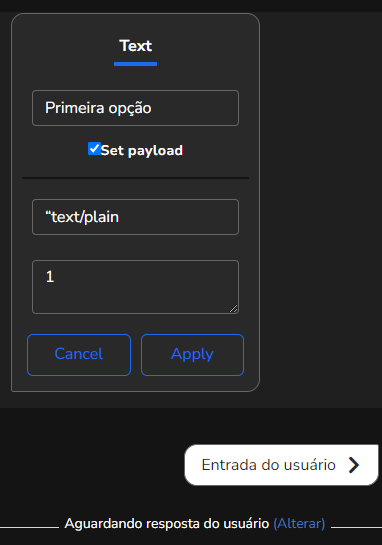Focus the Primeira opção title field

click(135, 108)
